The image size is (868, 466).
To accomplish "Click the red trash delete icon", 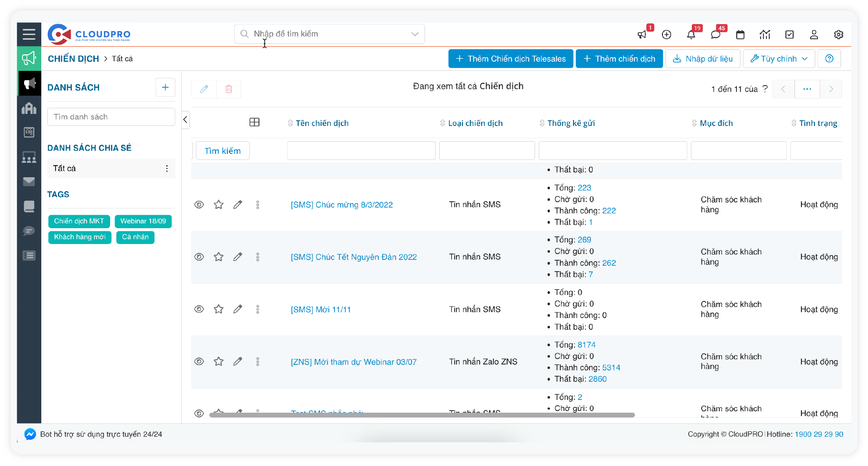I will coord(229,89).
